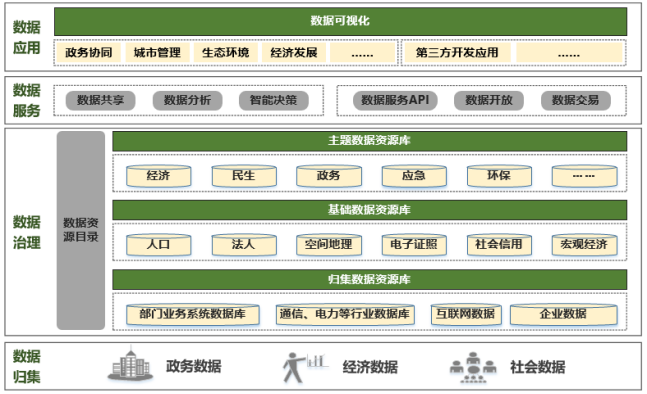Viewport: 647px width, 394px height.
Task: Click the 数据交易 pill button
Action: coord(576,101)
